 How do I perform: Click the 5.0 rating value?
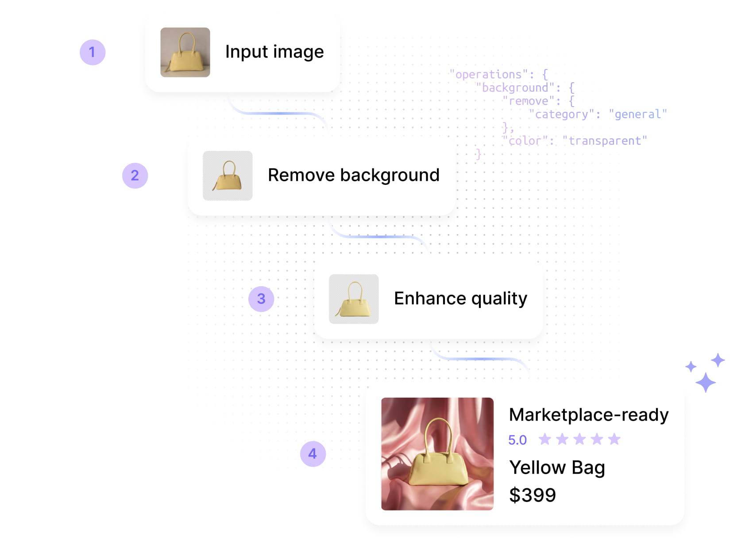tap(517, 440)
